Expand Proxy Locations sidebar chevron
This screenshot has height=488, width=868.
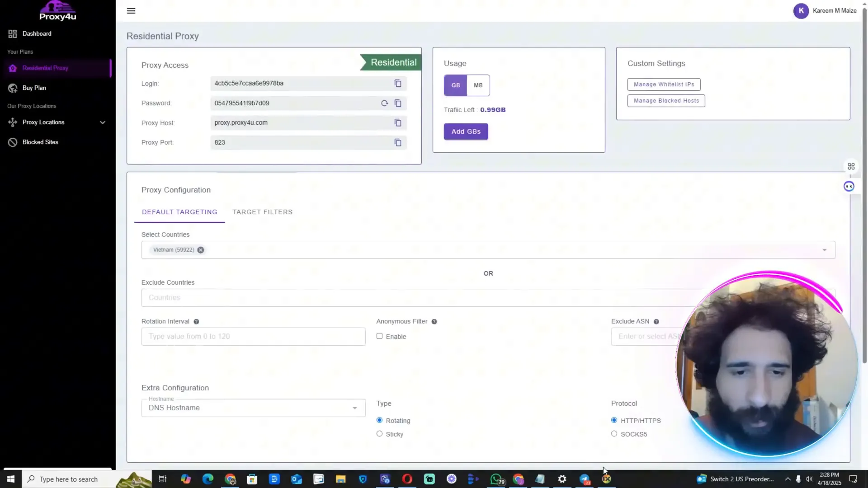(103, 122)
